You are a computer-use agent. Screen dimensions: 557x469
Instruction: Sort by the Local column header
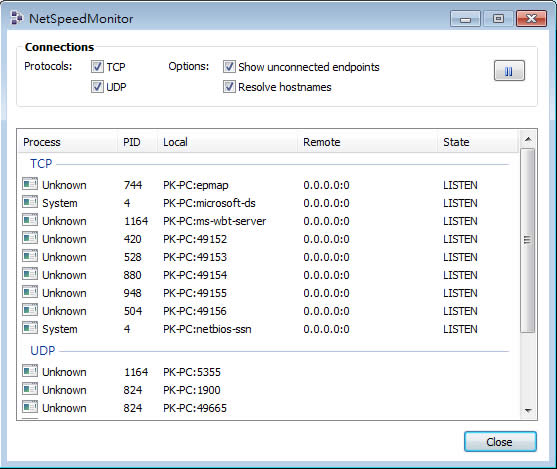tap(227, 142)
